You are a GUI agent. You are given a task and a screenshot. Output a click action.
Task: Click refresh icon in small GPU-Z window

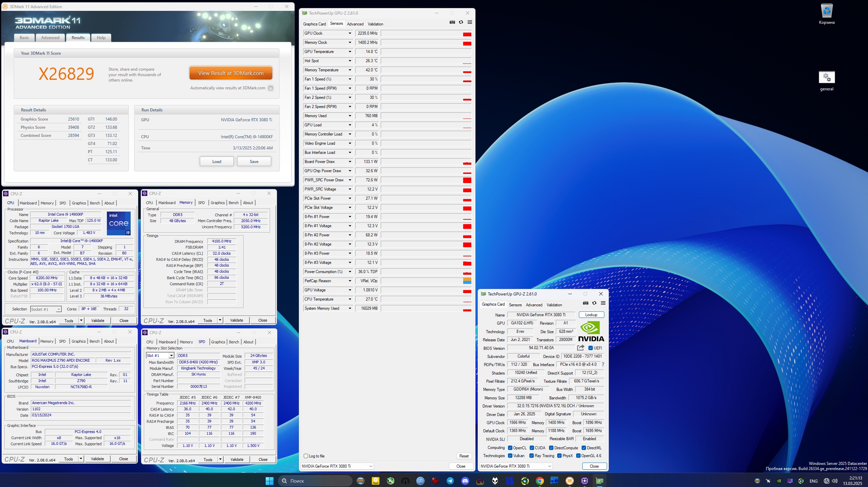tap(594, 303)
